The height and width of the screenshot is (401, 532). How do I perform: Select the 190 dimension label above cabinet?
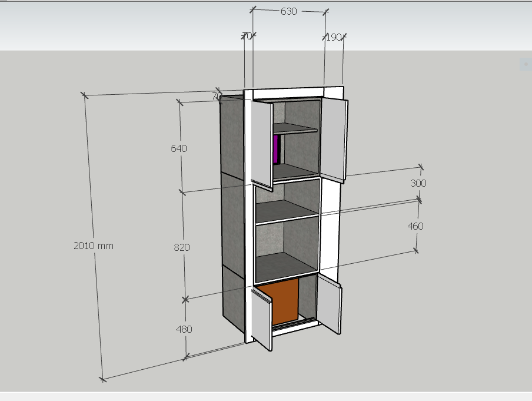click(x=334, y=37)
